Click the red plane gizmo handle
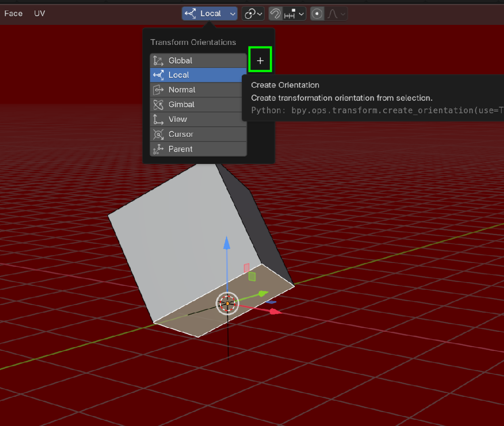The height and width of the screenshot is (426, 504). pos(247,268)
